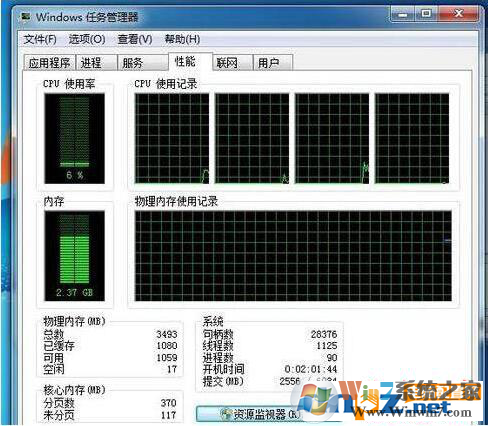Click the 提交(MB) label
Screen dimensions: 488x426
223,381
